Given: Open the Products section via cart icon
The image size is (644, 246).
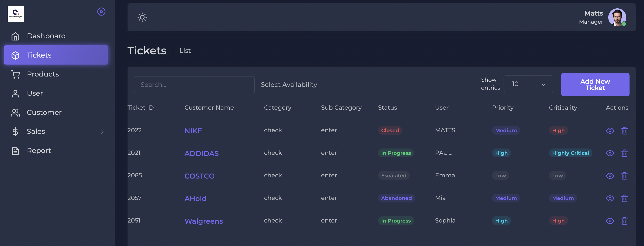Looking at the screenshot, I should (x=15, y=74).
